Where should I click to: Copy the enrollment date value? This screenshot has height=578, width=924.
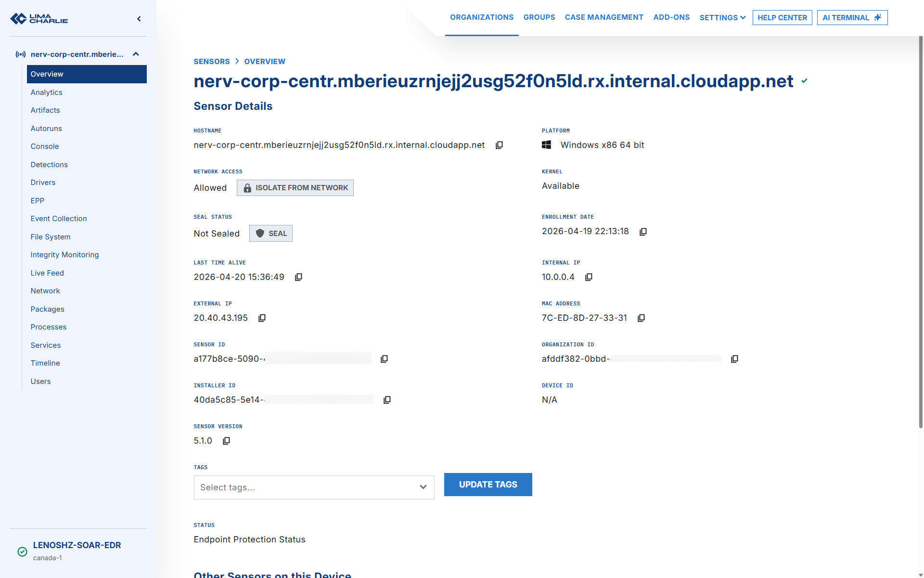(x=643, y=232)
